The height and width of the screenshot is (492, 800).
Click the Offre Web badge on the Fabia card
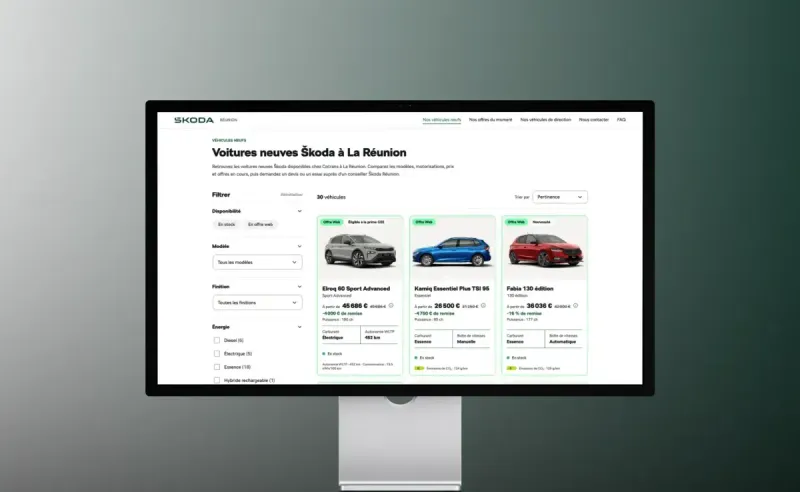tap(516, 222)
